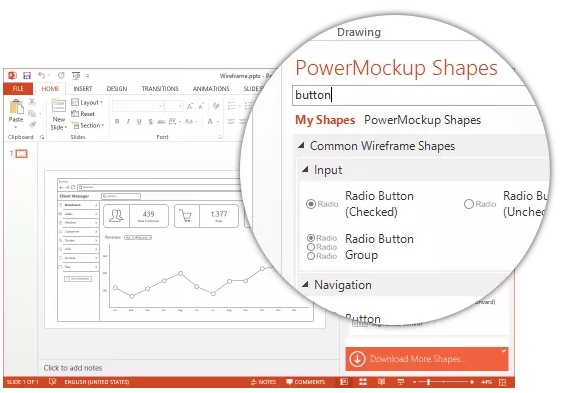Open the font size combo box

174,106
